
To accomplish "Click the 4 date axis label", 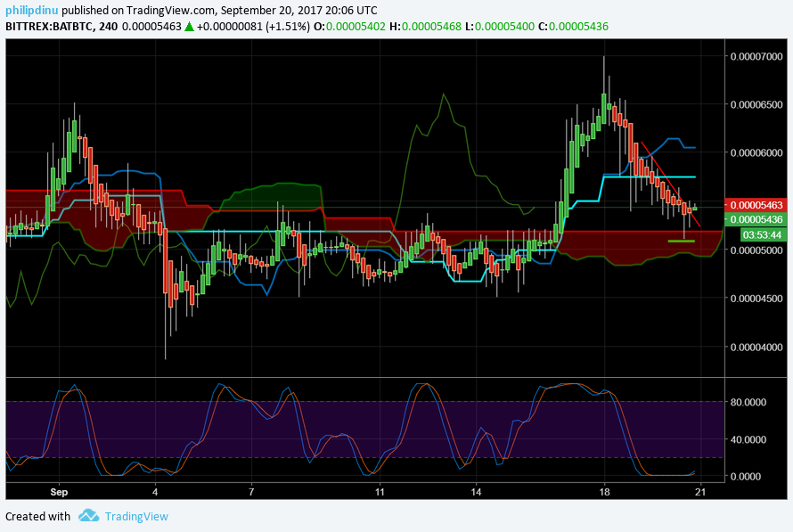I will tap(155, 492).
